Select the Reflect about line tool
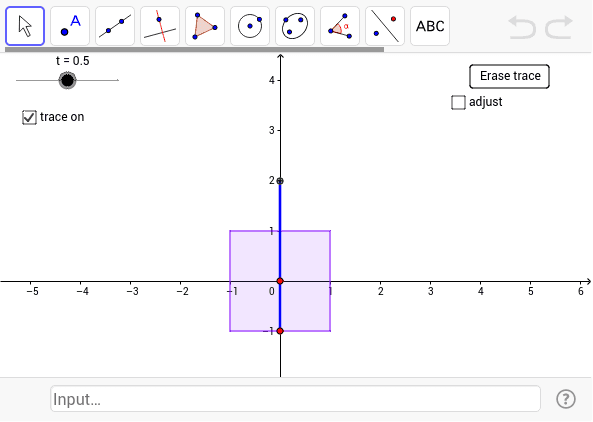Image resolution: width=593 pixels, height=422 pixels. click(385, 26)
